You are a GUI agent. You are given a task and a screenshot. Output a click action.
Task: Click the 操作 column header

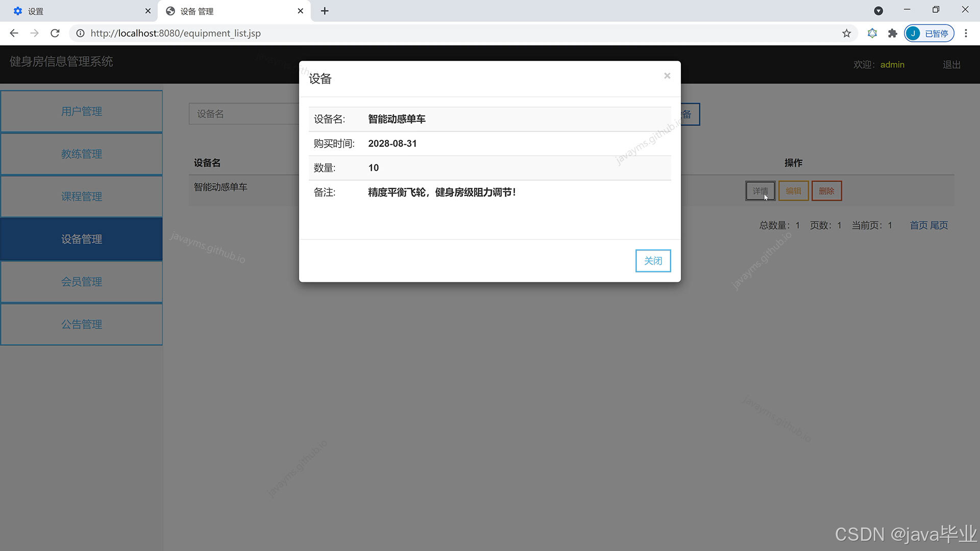point(793,163)
